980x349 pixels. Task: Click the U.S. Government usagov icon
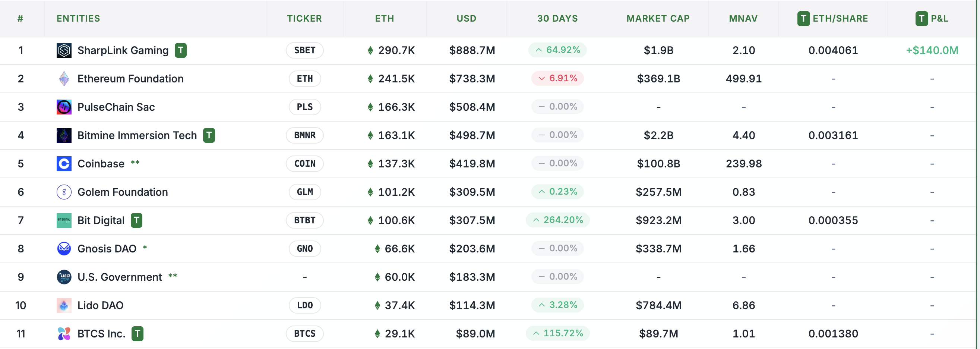point(64,277)
